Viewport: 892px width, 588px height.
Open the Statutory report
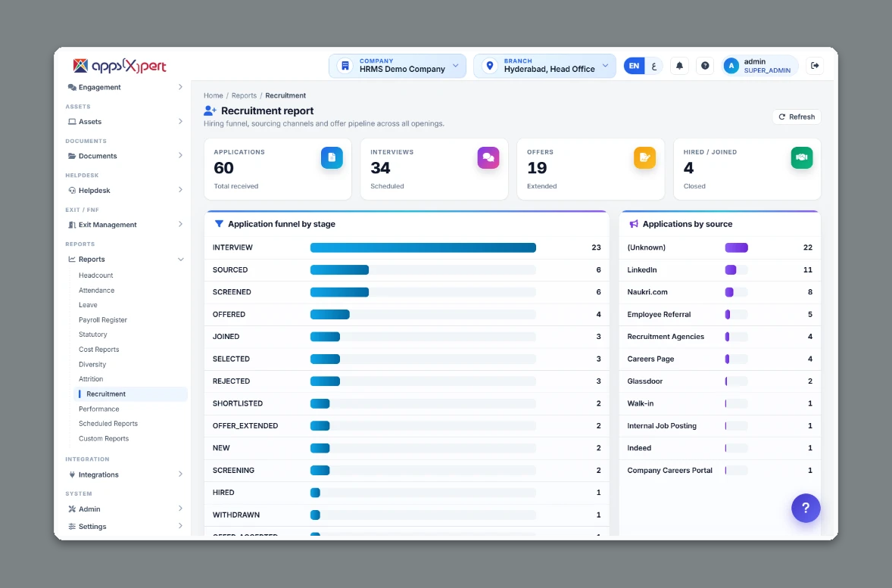tap(92, 334)
